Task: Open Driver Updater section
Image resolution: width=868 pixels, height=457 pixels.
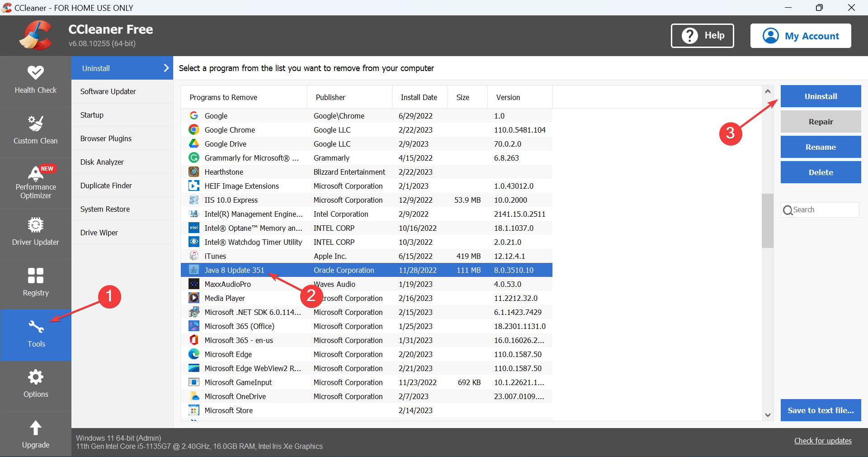Action: click(35, 233)
